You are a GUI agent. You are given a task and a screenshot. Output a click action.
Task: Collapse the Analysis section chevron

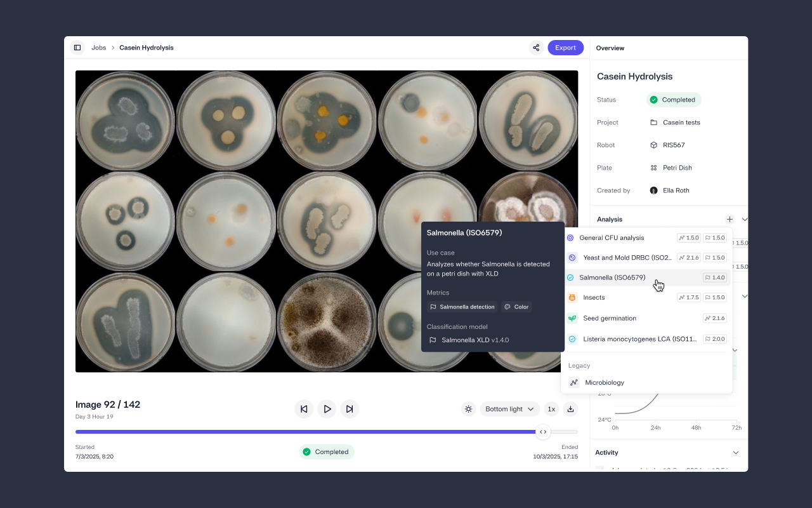745,219
